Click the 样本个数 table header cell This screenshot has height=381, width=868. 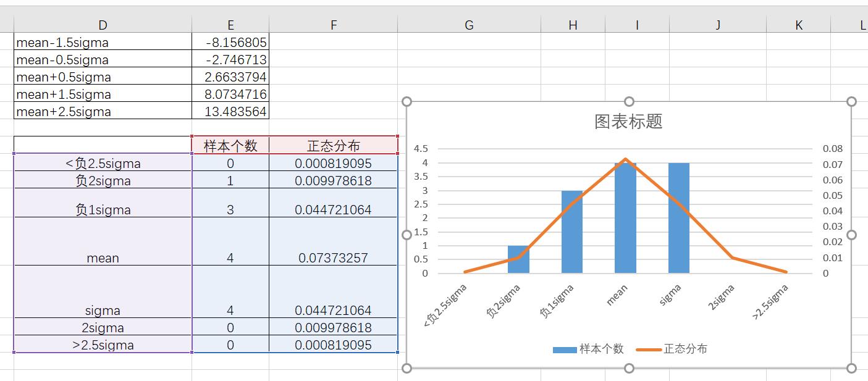(230, 145)
